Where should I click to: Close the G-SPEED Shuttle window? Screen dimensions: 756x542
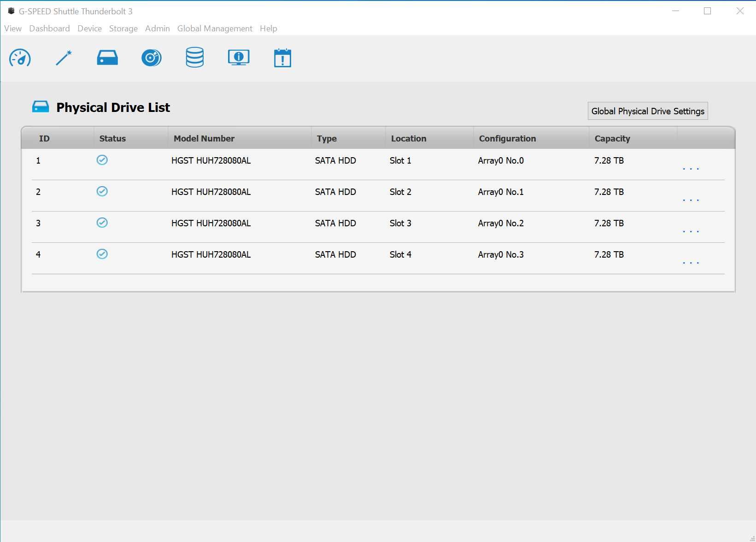click(x=740, y=11)
